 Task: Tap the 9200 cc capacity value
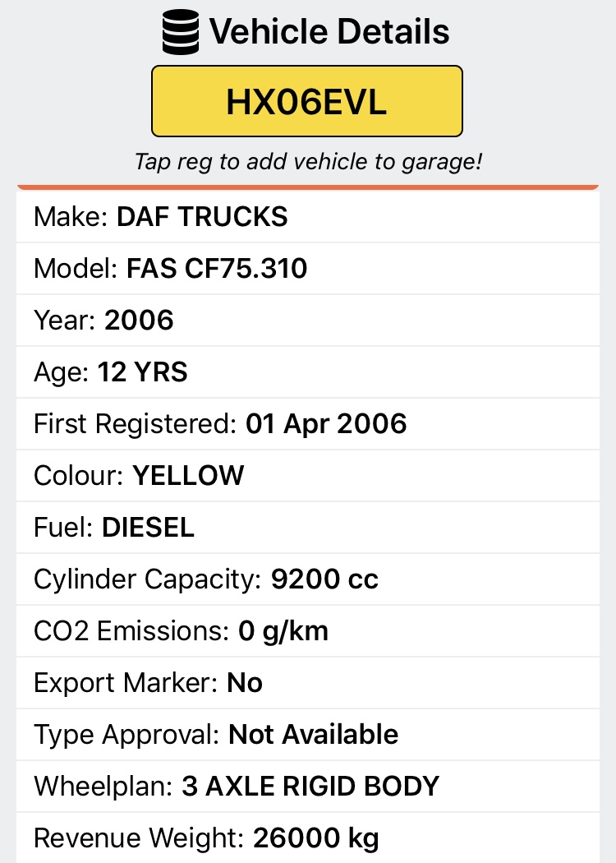324,579
